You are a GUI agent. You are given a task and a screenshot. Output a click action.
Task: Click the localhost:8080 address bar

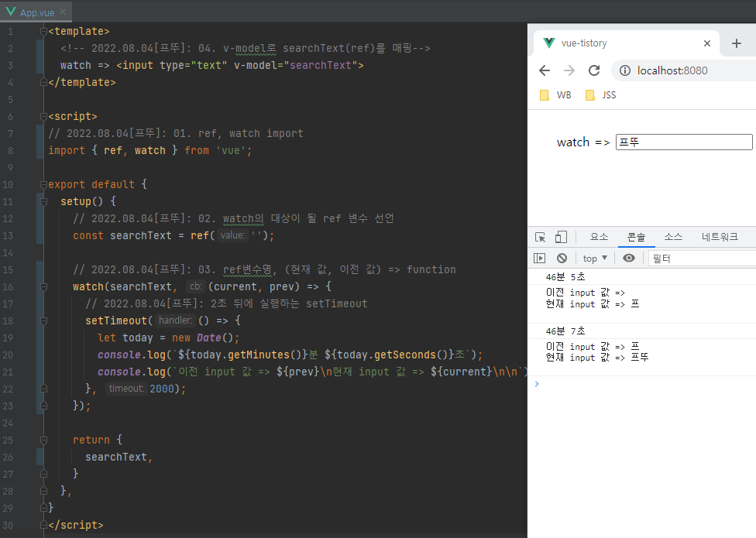[x=685, y=70]
